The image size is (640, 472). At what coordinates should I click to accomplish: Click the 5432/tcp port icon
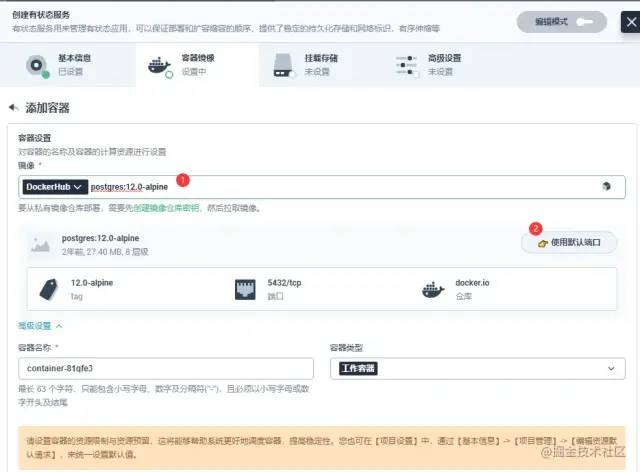tap(245, 289)
